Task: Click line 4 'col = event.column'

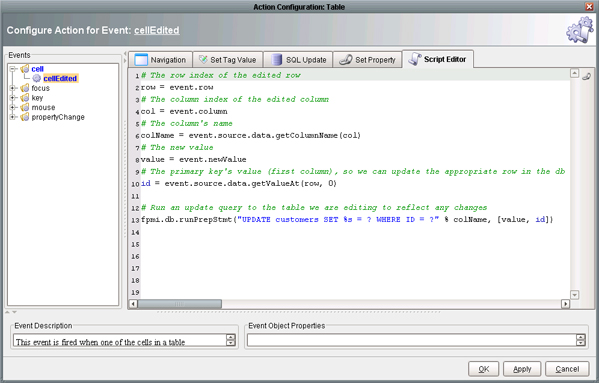Action: [184, 112]
